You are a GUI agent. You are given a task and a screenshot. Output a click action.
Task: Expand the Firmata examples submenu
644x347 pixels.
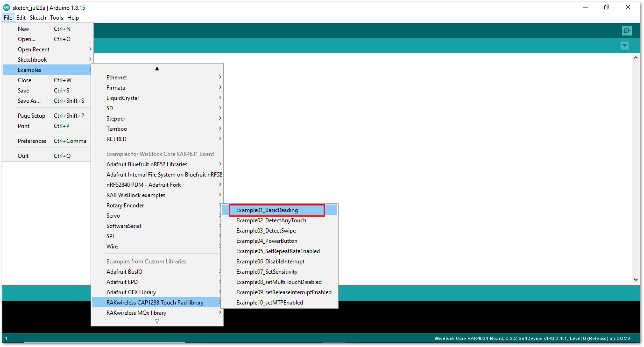pos(157,88)
